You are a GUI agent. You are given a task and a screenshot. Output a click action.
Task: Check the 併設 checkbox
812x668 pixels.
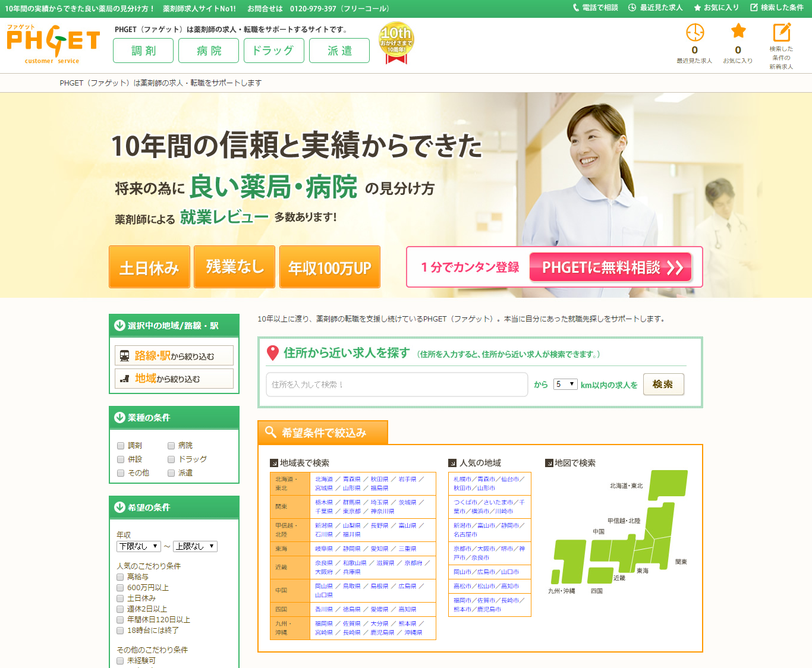[121, 459]
